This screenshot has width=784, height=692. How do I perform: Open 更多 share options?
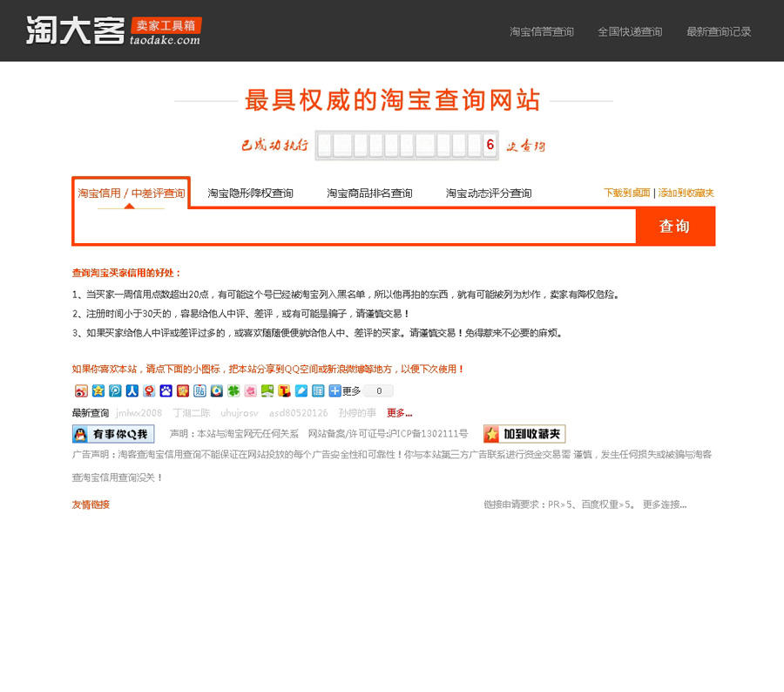[352, 390]
